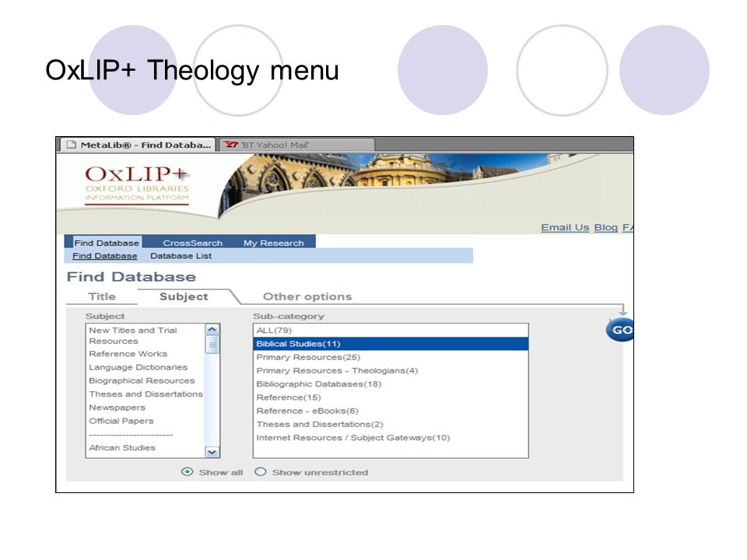Switch to the BT Yahoo! Mail browser tab
This screenshot has width=747, height=560.
pyautogui.click(x=297, y=145)
